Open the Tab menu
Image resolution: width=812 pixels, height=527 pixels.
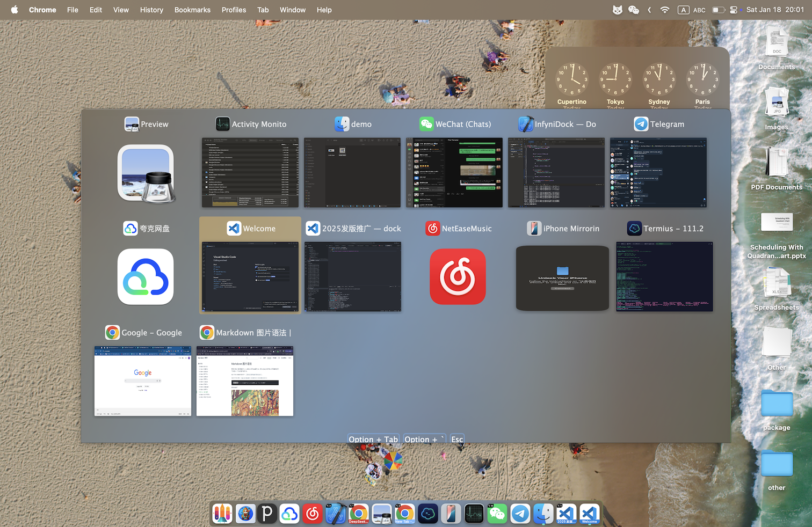[263, 10]
